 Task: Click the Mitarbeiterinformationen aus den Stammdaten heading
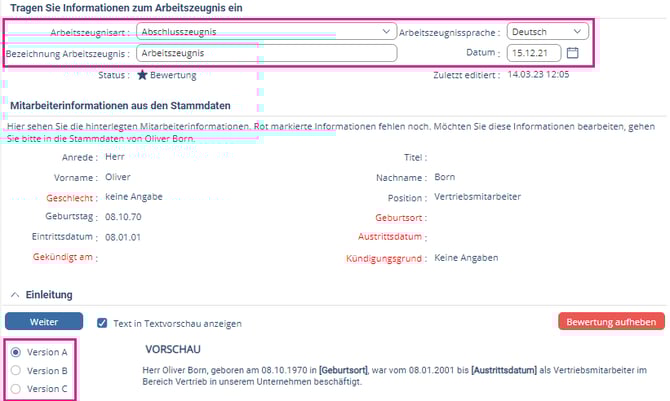[120, 106]
